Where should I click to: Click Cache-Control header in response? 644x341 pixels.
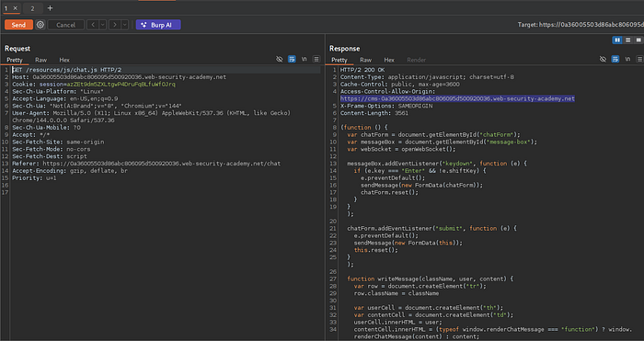click(x=399, y=85)
